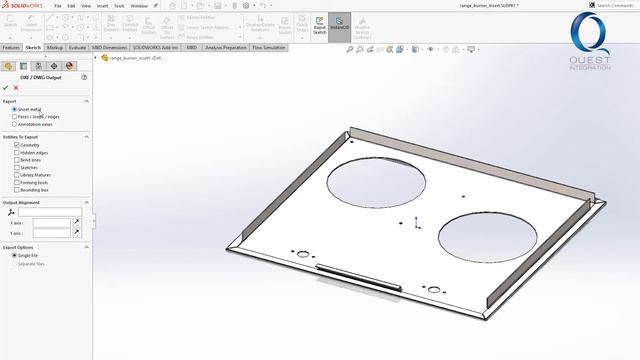640x360 pixels.
Task: Open the Window menu
Action: 139,6
